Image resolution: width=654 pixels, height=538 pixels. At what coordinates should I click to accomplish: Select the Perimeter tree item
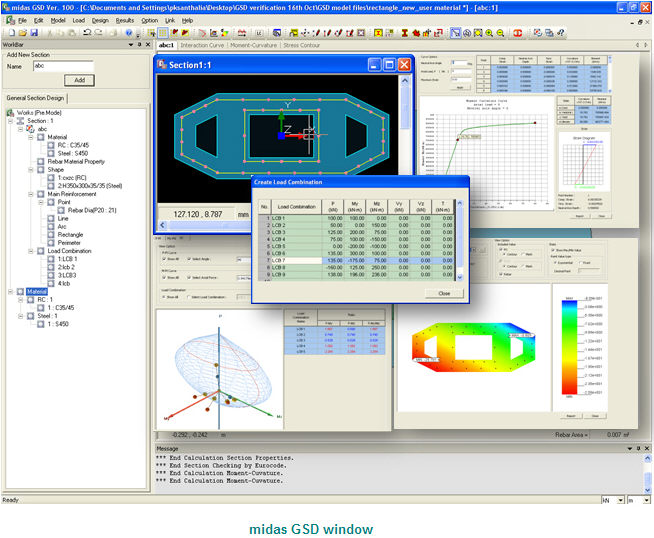click(x=69, y=243)
